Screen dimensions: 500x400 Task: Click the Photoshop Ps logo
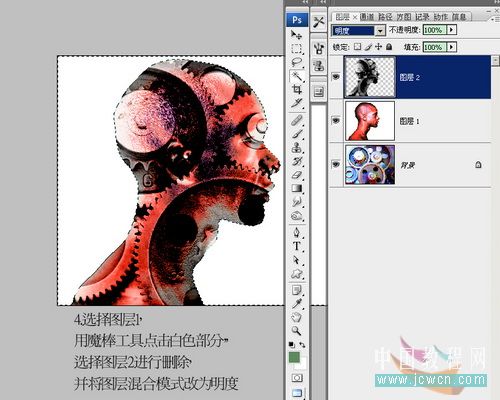(x=297, y=20)
